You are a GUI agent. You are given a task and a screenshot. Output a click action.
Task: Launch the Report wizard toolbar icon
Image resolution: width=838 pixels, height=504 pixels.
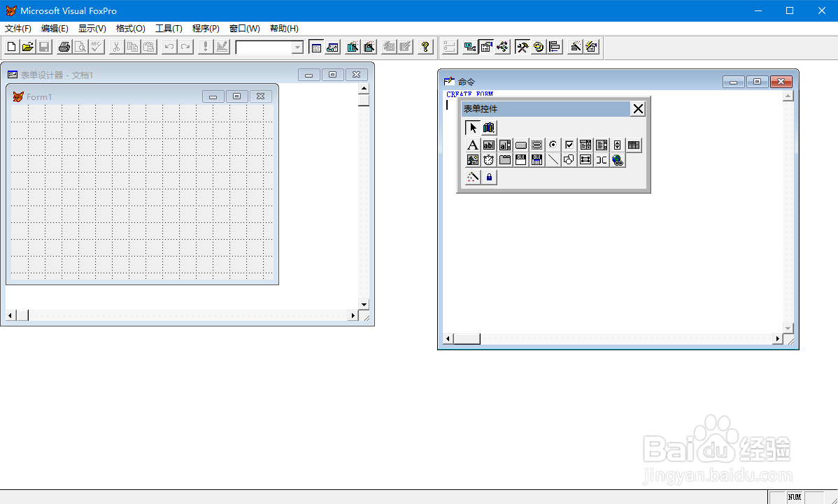coord(369,47)
